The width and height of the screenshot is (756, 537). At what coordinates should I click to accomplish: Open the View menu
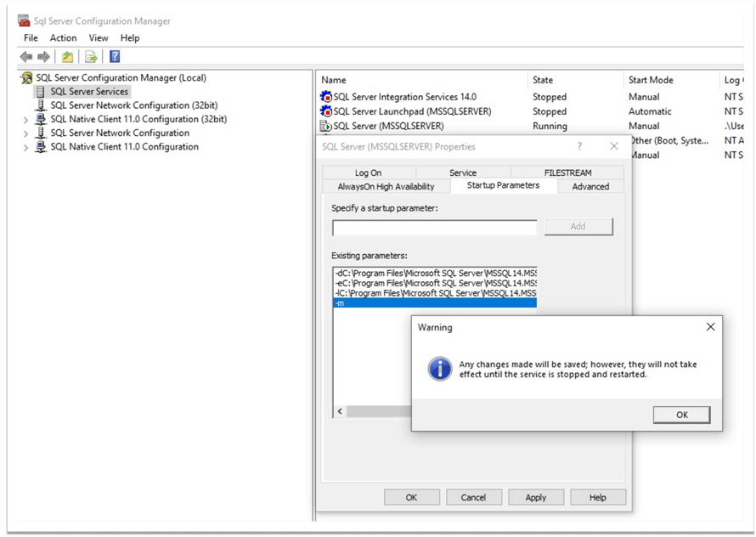point(99,38)
